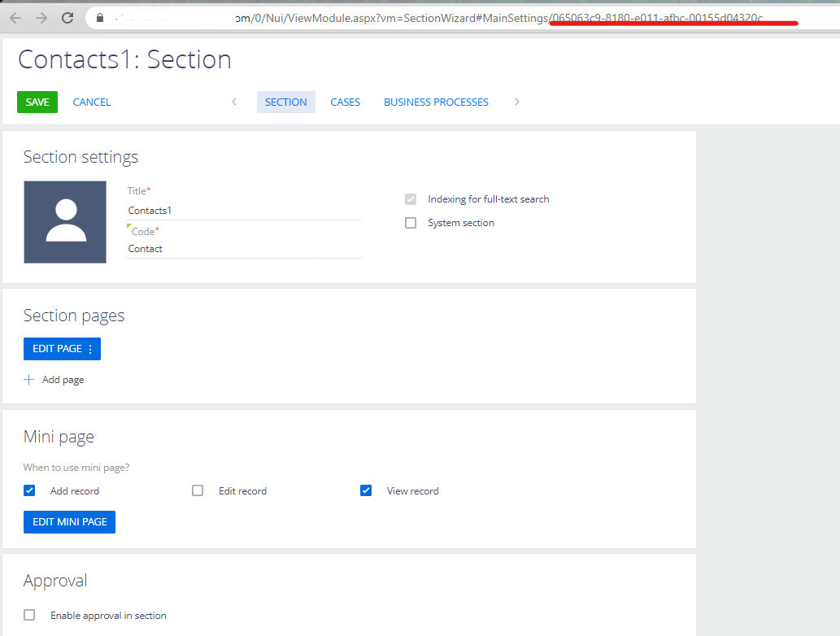Enable the System section checkbox

pos(411,222)
